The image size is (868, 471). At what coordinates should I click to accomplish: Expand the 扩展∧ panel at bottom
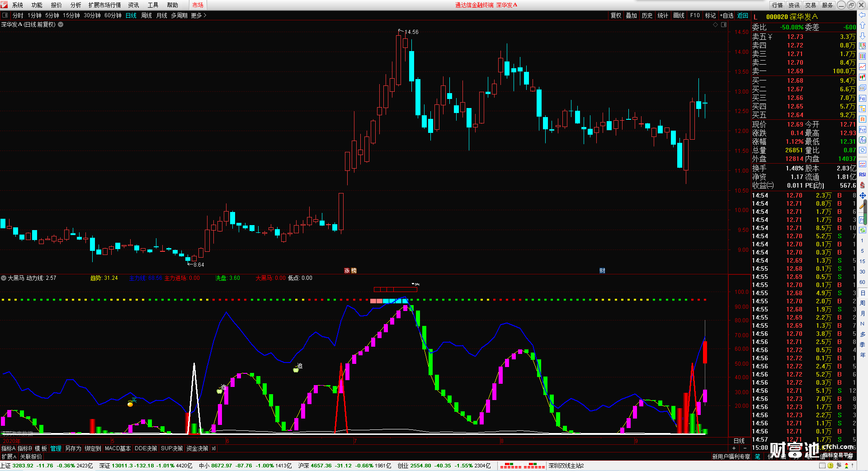point(9,457)
